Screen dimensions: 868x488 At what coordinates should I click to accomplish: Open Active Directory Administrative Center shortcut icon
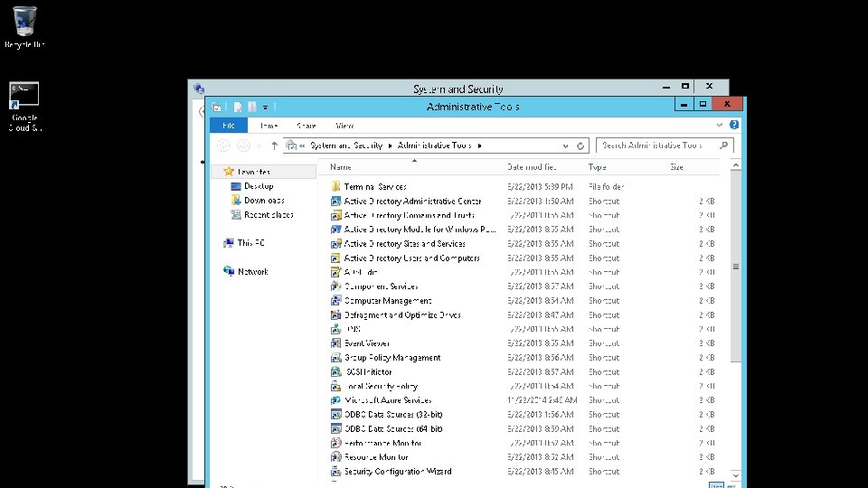(x=335, y=201)
